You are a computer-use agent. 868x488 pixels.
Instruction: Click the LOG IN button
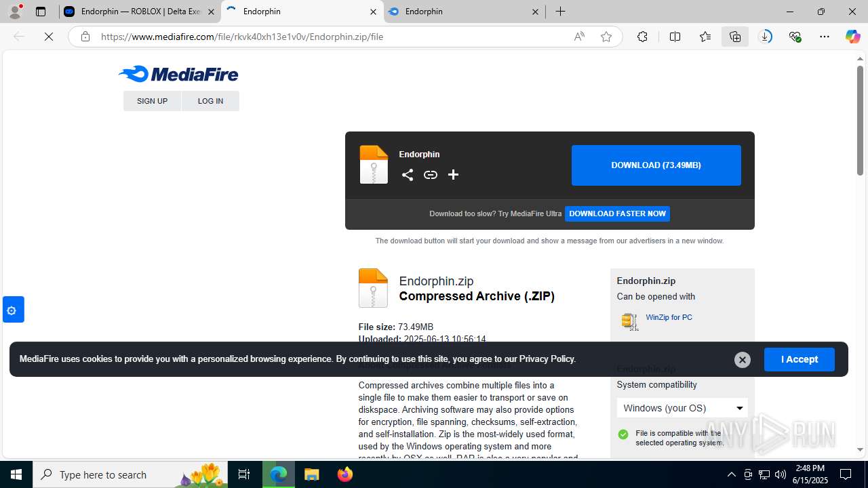210,101
